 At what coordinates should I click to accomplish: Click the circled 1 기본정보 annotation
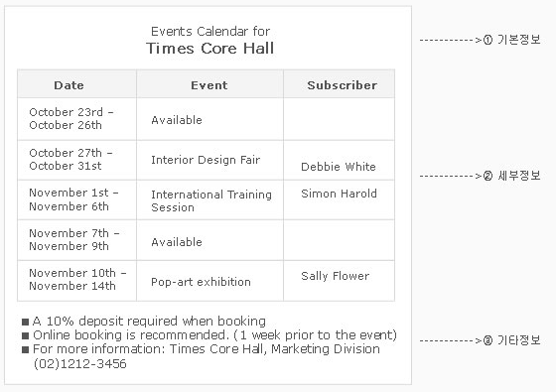511,40
